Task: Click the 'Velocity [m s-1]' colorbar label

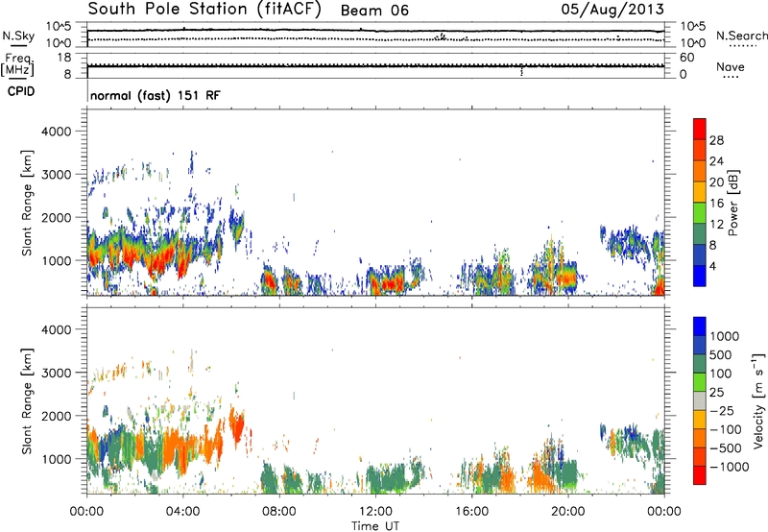Action: 758,400
